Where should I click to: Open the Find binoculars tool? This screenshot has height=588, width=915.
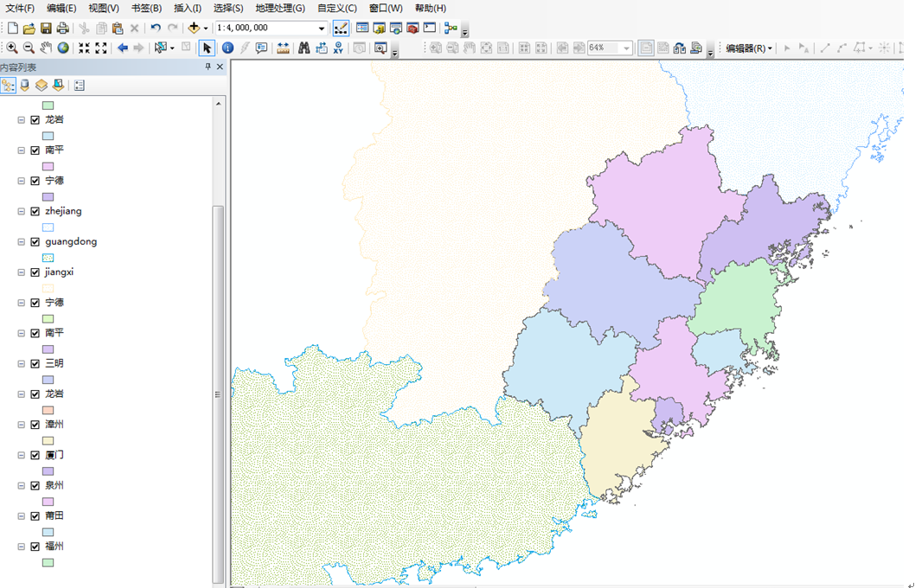pos(304,48)
